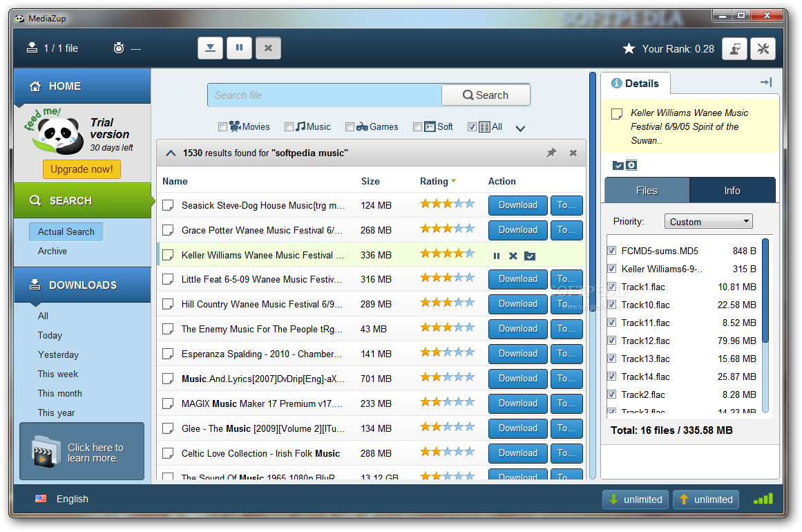The image size is (802, 532).
Task: Download Little Feat 6-5-09 Wanee
Action: click(x=517, y=279)
